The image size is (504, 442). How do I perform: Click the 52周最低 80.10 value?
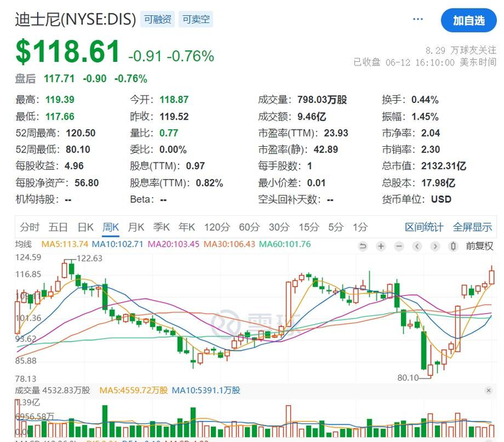click(x=78, y=149)
